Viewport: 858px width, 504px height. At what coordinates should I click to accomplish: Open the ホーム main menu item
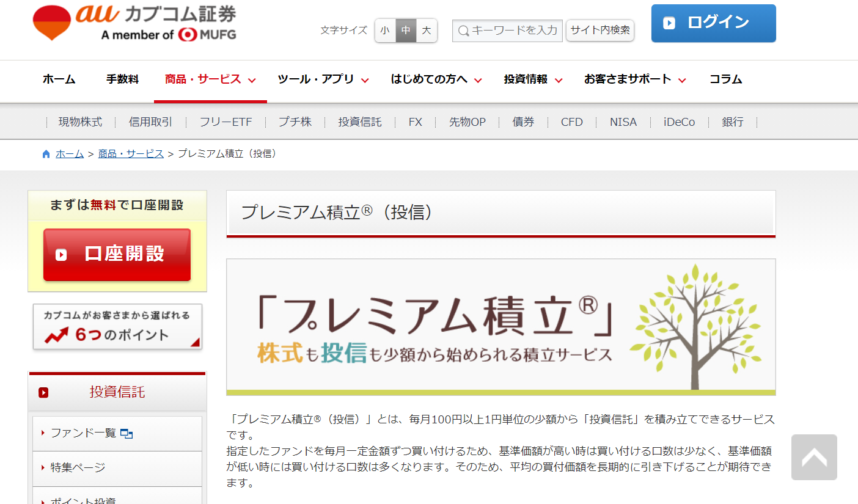(59, 79)
